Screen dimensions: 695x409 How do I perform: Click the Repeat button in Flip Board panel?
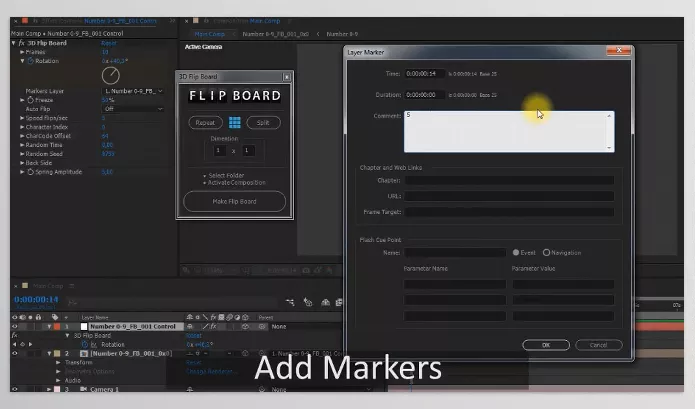[x=205, y=123]
